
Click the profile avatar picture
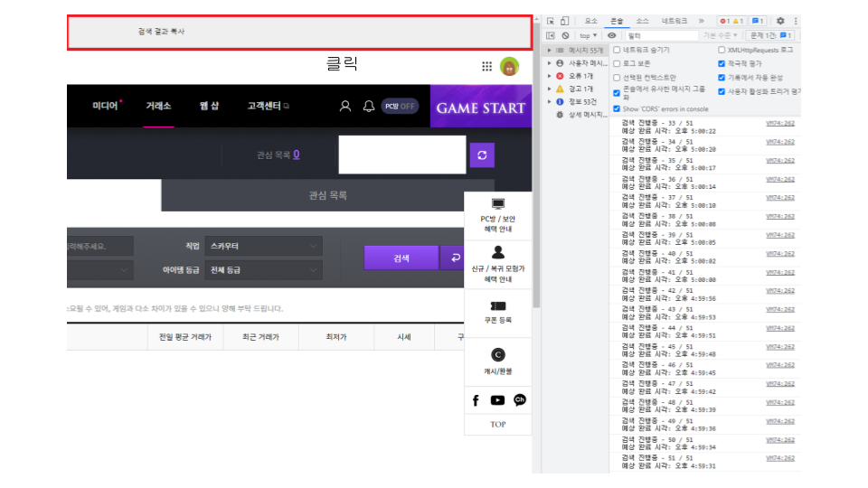pos(509,66)
